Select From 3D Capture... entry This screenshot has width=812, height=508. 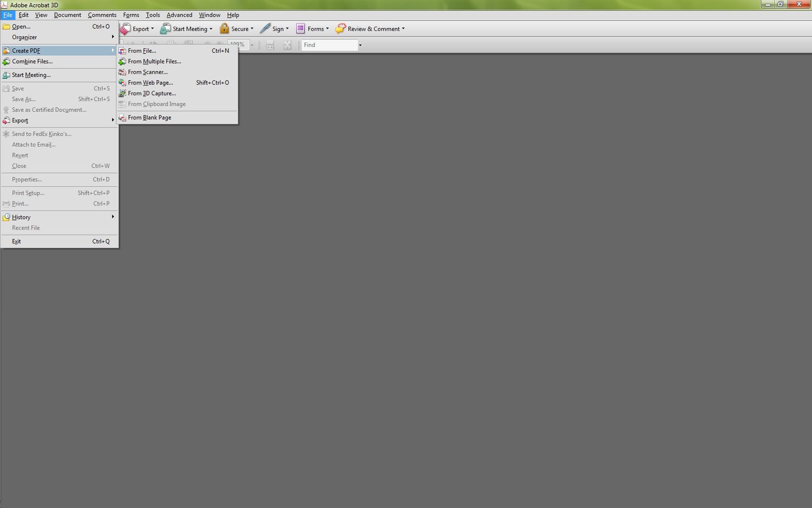pos(177,93)
